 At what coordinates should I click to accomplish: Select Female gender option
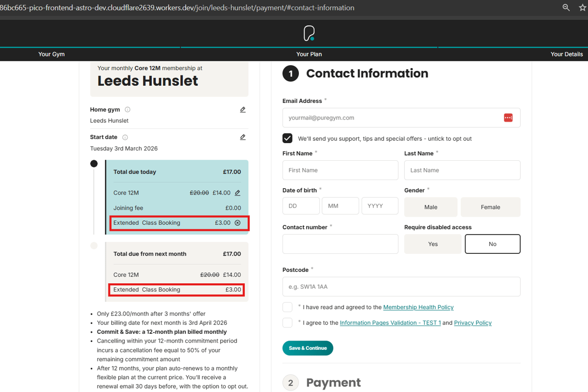(490, 207)
